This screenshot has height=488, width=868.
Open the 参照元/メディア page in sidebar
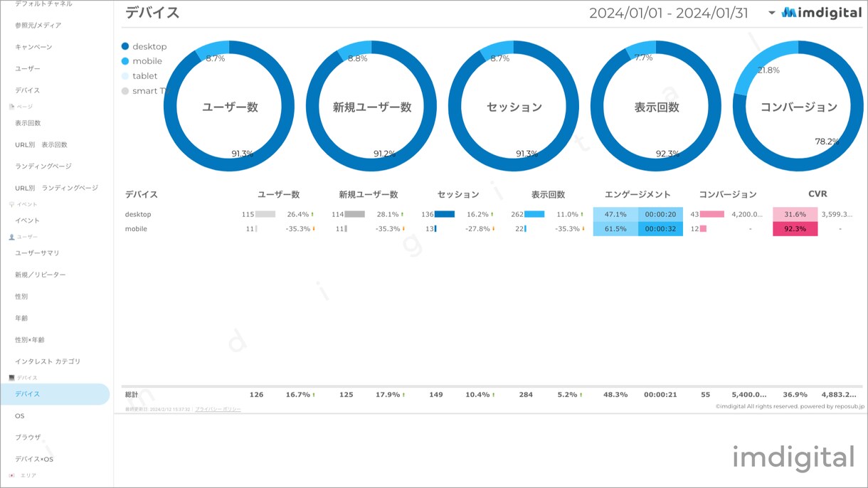(x=38, y=26)
